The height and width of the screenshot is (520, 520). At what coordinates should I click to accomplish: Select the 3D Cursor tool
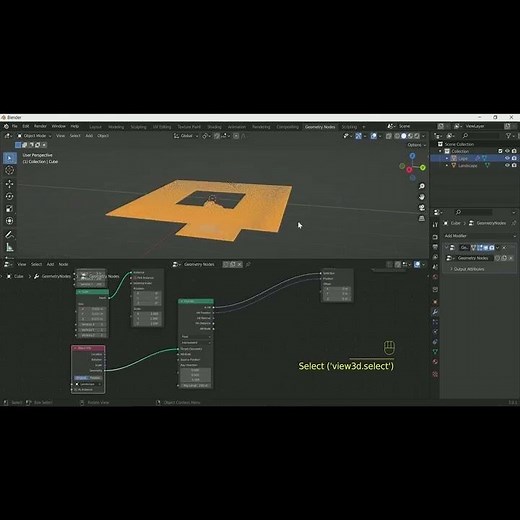tap(10, 170)
